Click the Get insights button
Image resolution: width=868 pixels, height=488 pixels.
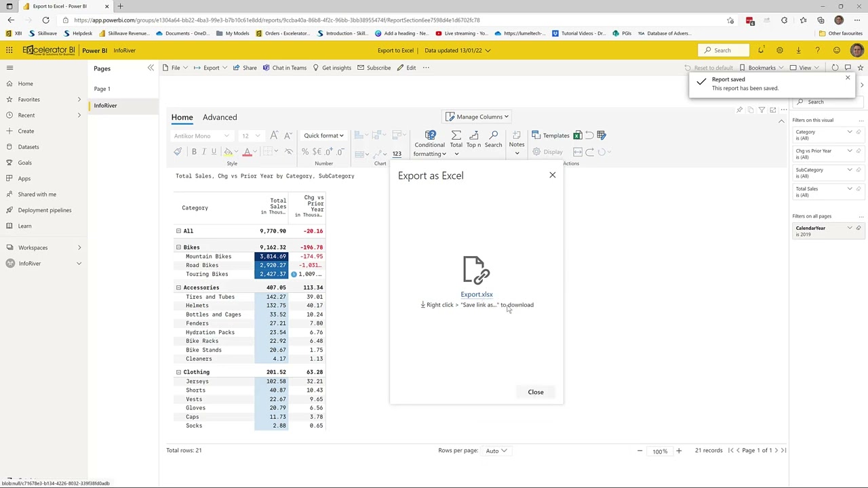pyautogui.click(x=332, y=68)
